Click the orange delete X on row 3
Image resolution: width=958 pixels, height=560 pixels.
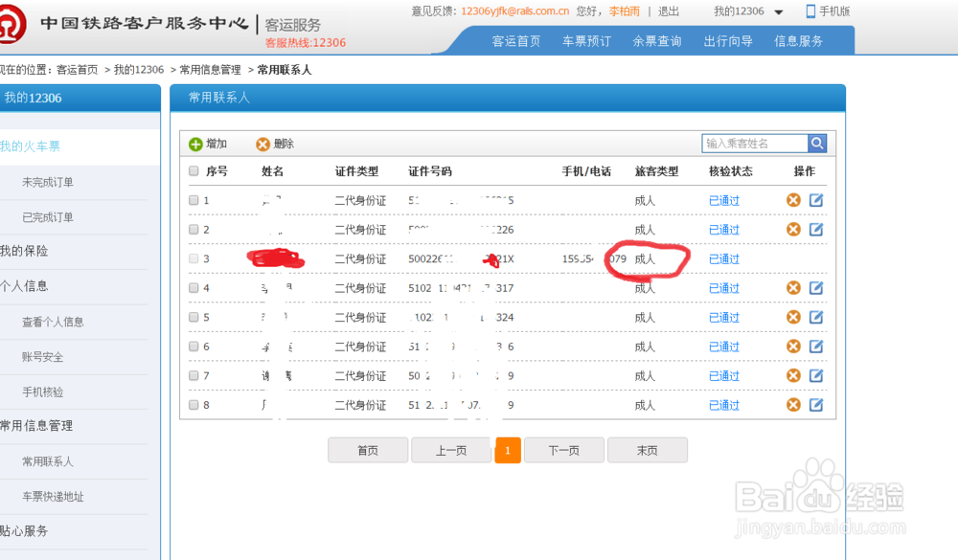click(x=793, y=258)
